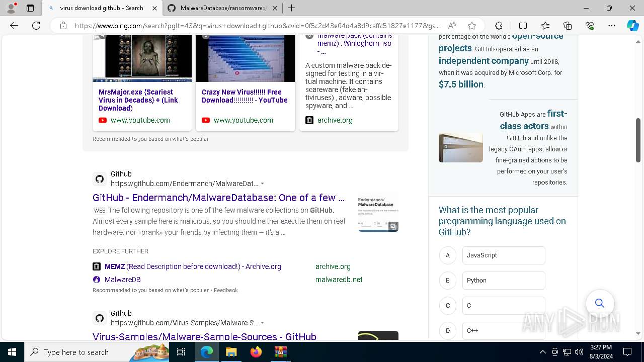Select the Python quiz answer
The image size is (644, 362).
pos(504,280)
